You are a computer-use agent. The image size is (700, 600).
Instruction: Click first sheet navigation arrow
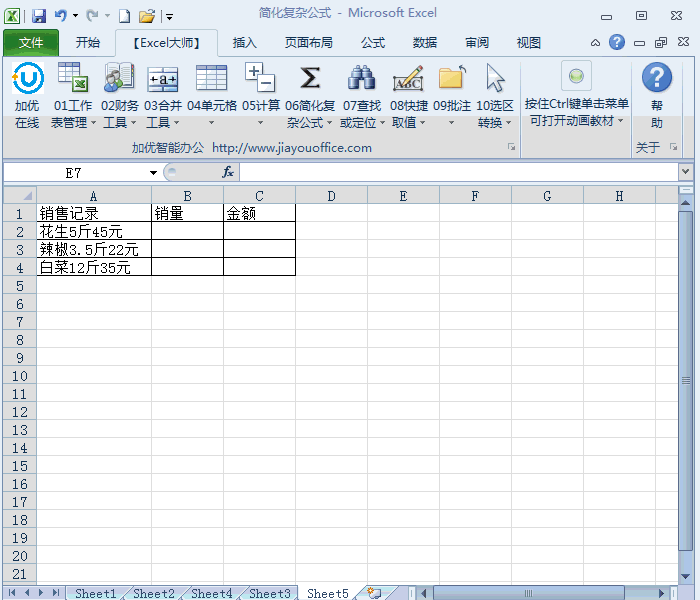12,593
